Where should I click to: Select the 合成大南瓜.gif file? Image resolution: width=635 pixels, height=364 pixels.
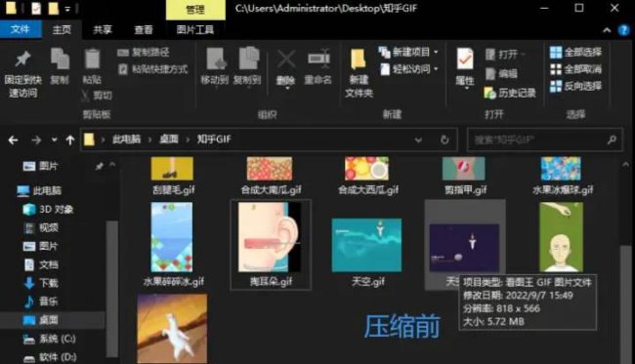(270, 176)
